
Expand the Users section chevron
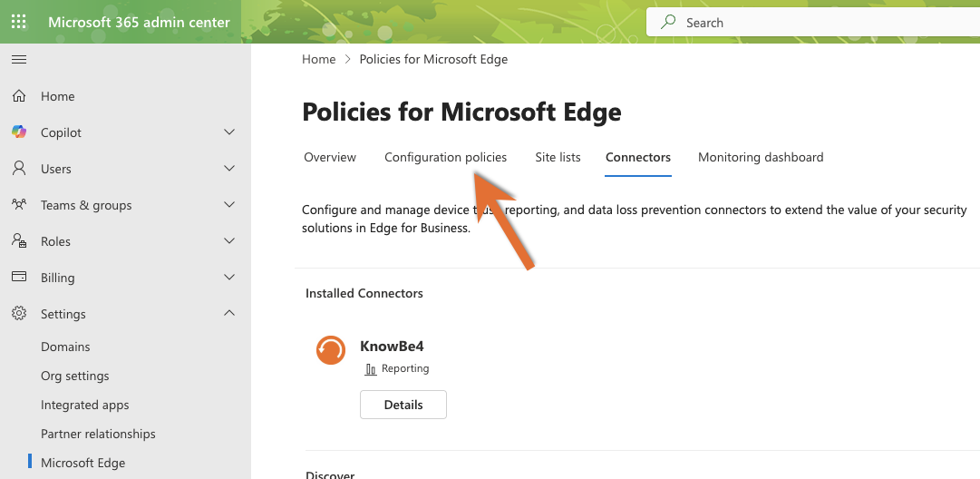point(229,169)
